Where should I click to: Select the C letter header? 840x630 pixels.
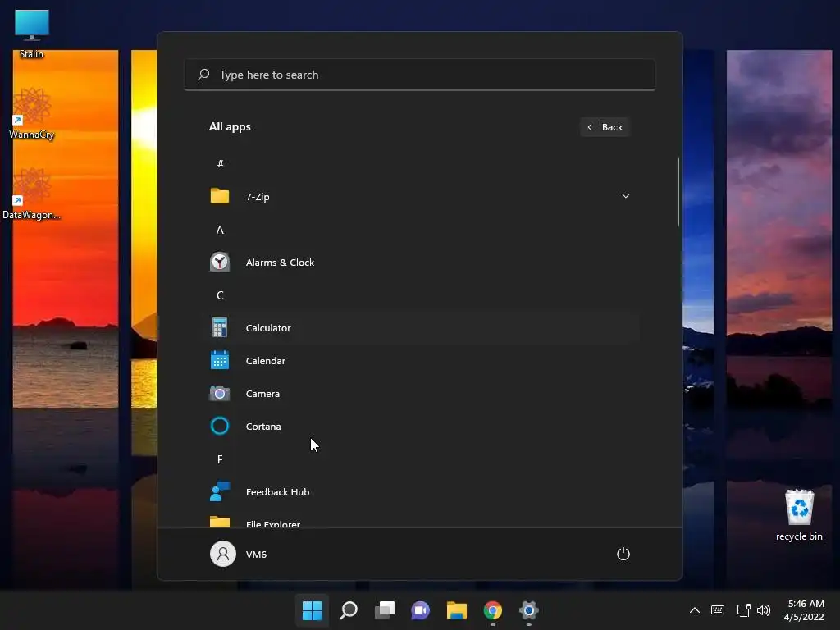tap(220, 295)
